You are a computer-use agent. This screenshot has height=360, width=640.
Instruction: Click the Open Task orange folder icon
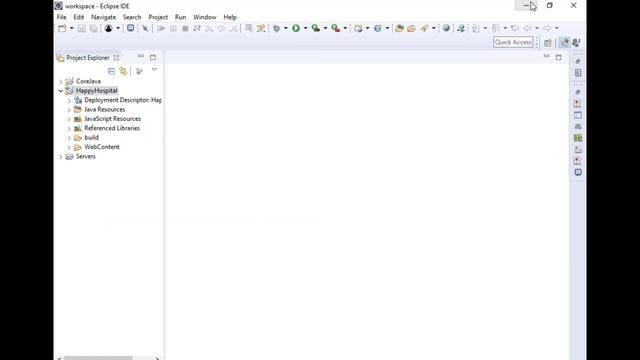411,28
